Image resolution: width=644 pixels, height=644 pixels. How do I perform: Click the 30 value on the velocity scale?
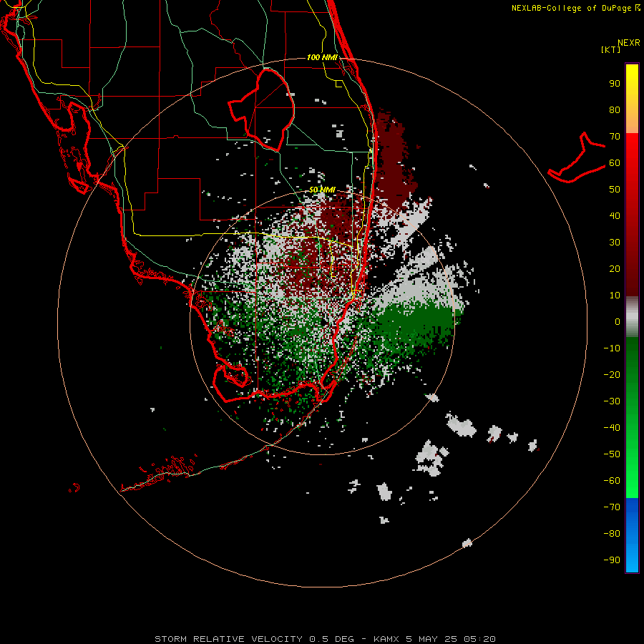click(615, 243)
